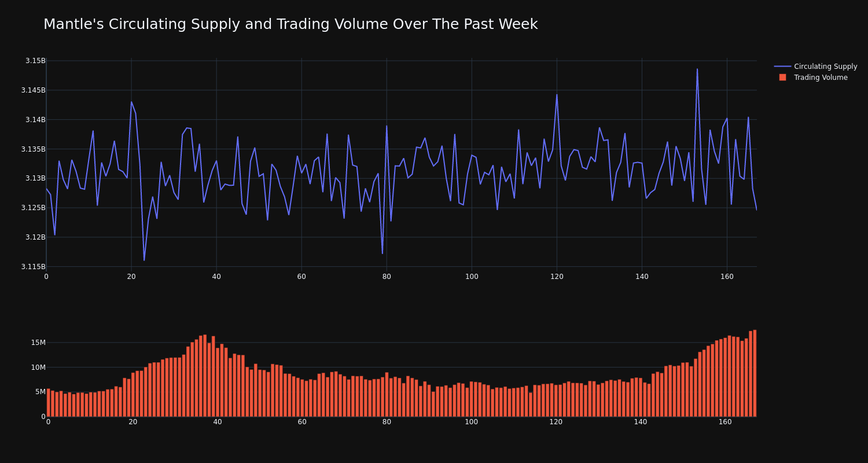Click the 3.13B y-axis label

tap(35, 178)
